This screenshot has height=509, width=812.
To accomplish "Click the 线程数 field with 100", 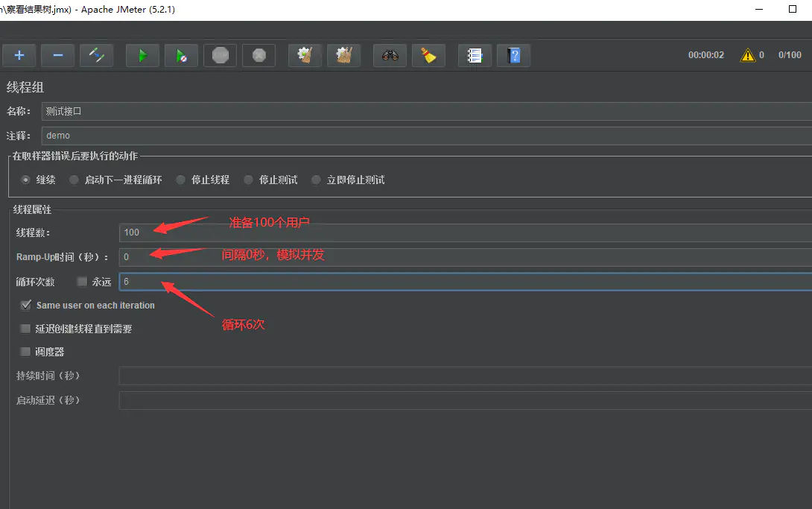I will point(465,233).
